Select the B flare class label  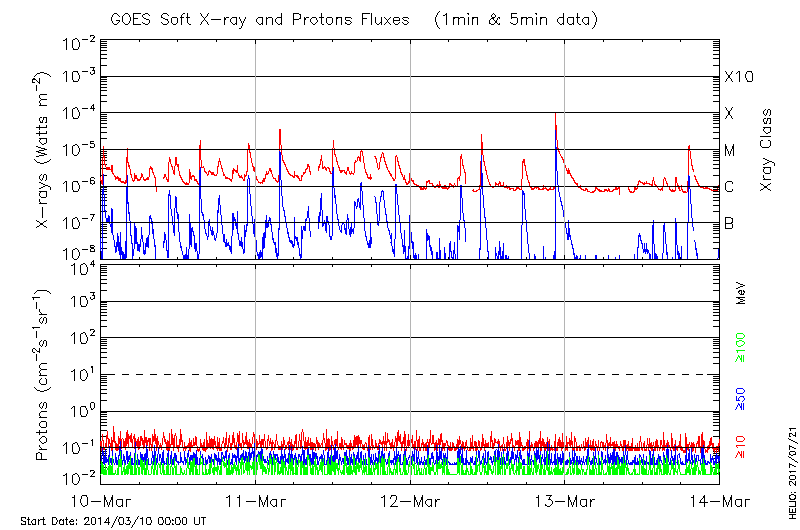(x=729, y=223)
